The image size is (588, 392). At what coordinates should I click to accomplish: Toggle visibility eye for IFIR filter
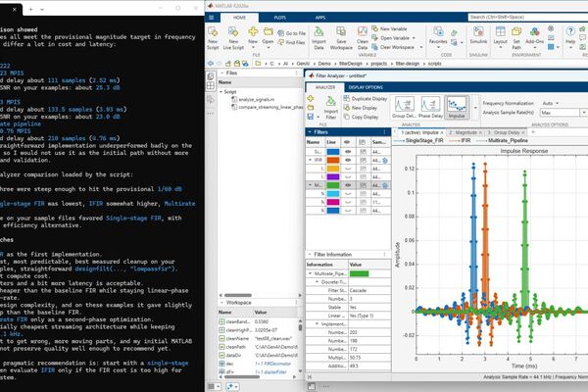click(x=348, y=160)
